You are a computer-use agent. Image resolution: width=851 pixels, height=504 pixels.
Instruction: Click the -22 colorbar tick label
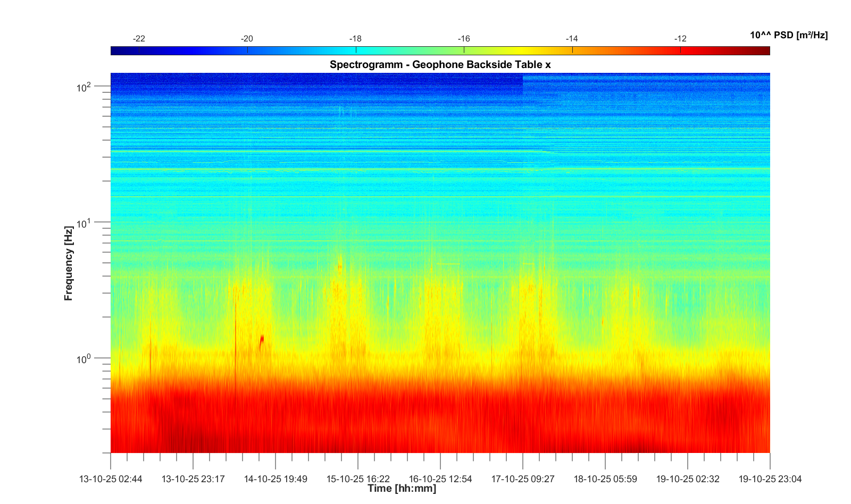[x=139, y=38]
